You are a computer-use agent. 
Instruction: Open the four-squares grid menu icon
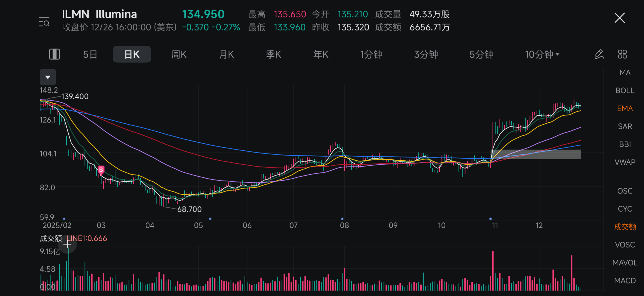(x=622, y=54)
